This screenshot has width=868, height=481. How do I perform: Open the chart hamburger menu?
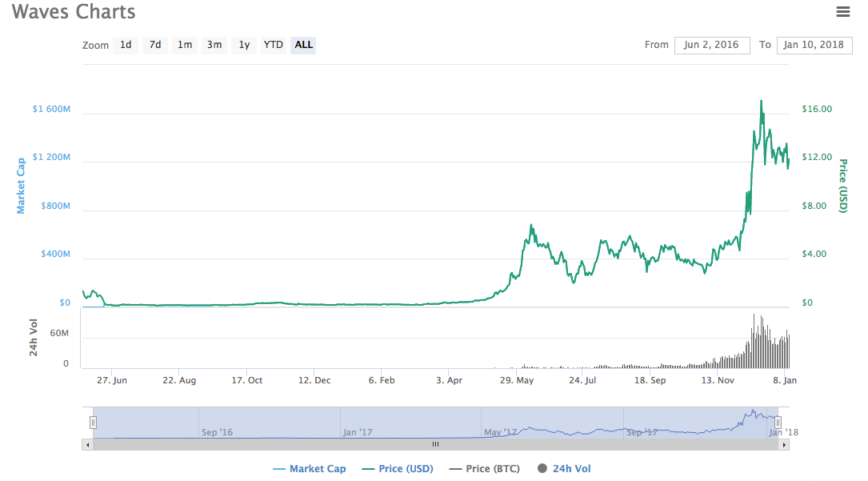[x=842, y=12]
